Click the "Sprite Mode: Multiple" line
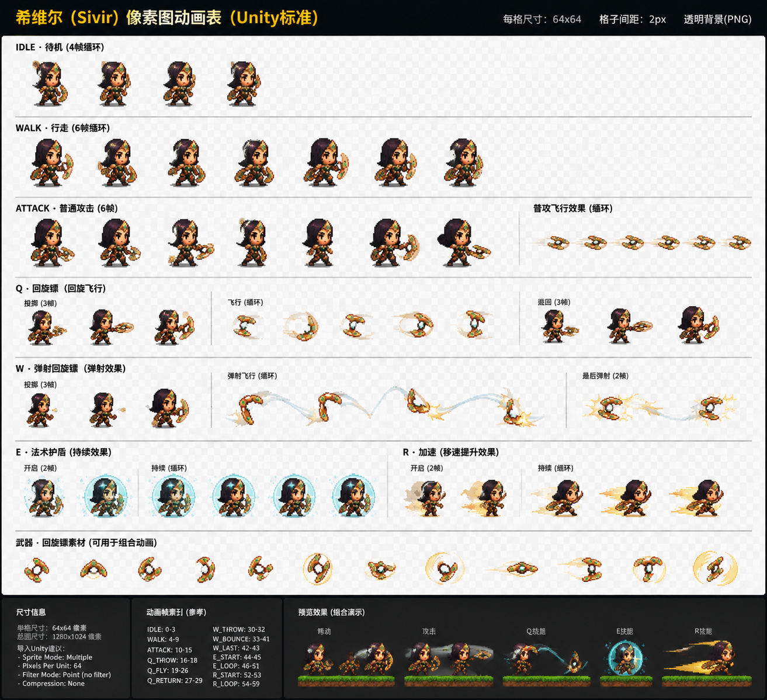 [55, 657]
